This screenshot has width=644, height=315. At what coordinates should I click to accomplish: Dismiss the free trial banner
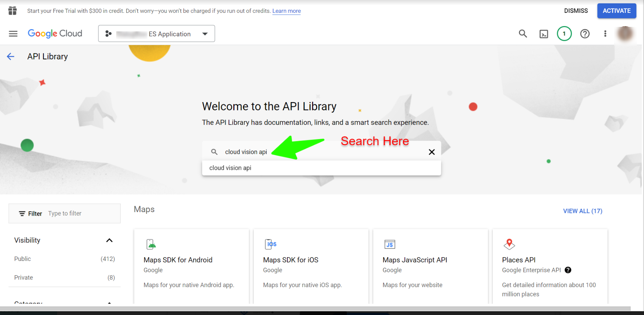tap(576, 11)
